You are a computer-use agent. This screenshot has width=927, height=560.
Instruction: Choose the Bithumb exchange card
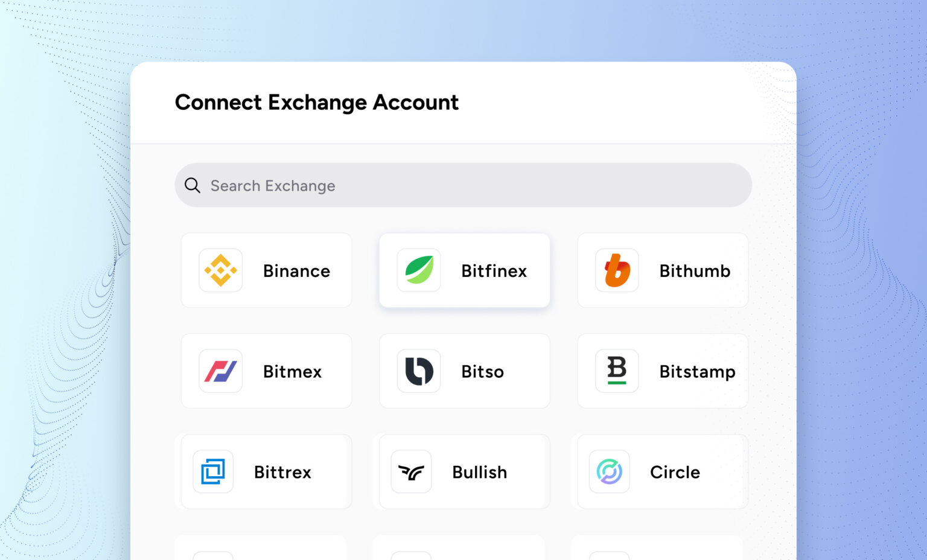662,270
